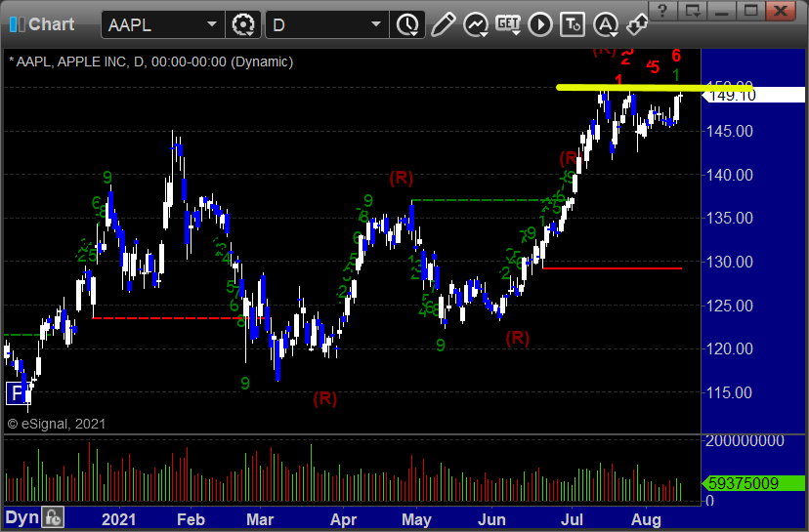Click the solid red support line near 130
This screenshot has height=532, width=809.
612,268
